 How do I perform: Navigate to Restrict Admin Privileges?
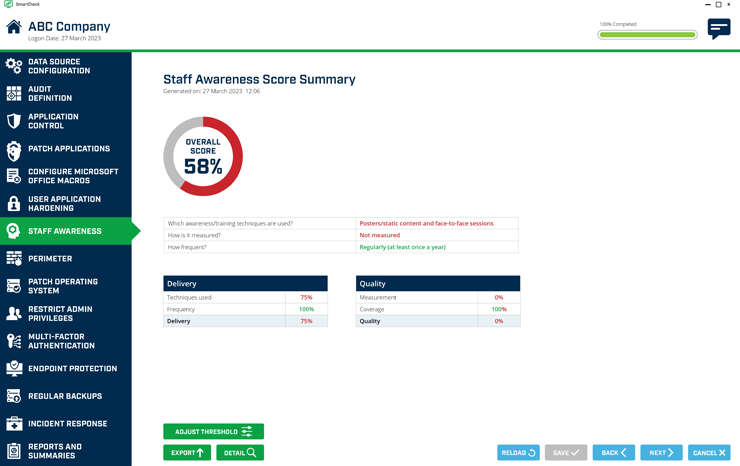[60, 314]
